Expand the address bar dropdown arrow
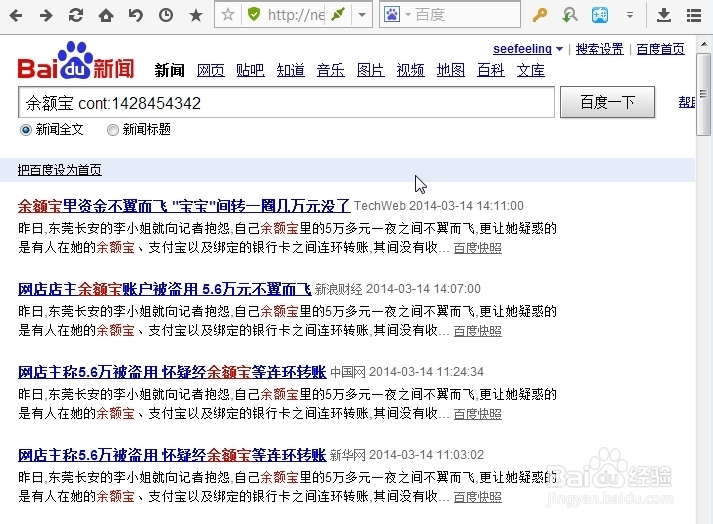The height and width of the screenshot is (524, 713). pos(362,15)
